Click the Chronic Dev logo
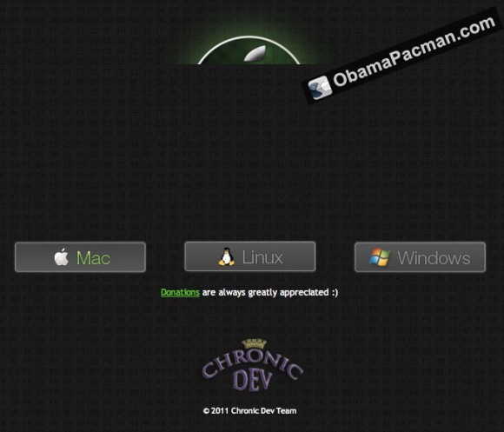 [253, 365]
